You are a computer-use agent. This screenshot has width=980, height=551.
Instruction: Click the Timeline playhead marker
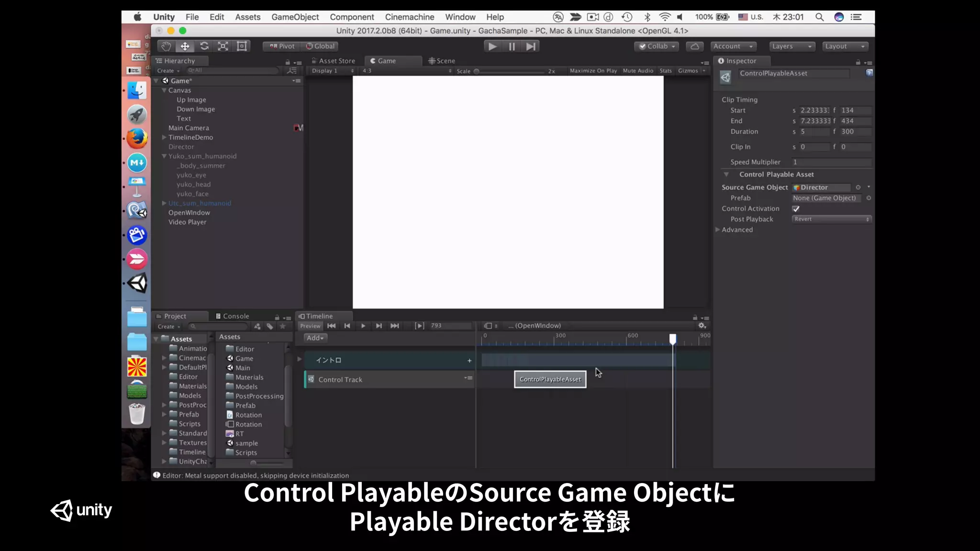point(672,339)
